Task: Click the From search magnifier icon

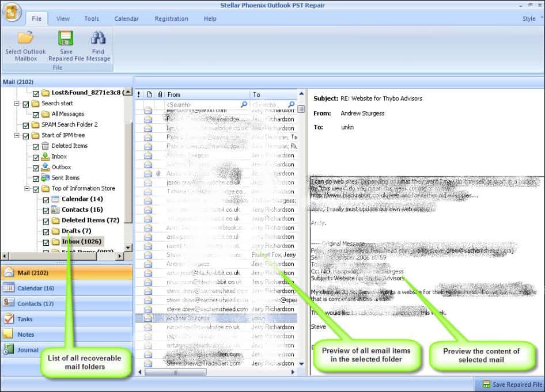Action: (244, 104)
